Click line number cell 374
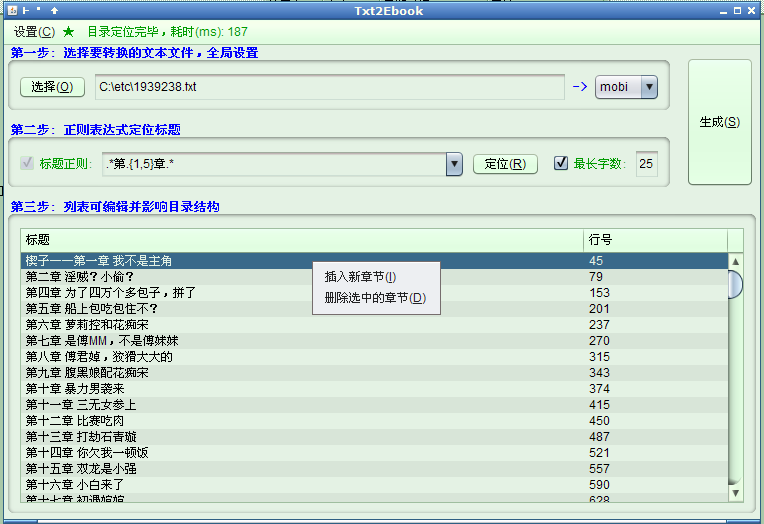 click(x=655, y=389)
